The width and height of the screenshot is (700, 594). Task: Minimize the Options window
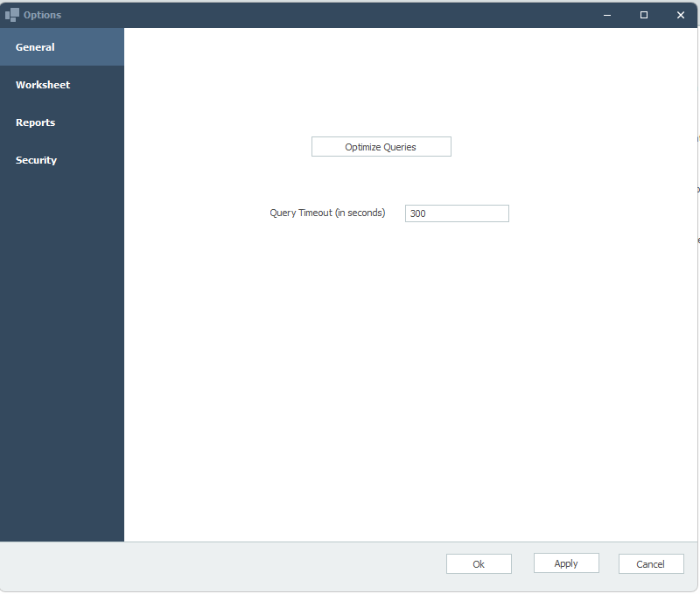pos(607,15)
